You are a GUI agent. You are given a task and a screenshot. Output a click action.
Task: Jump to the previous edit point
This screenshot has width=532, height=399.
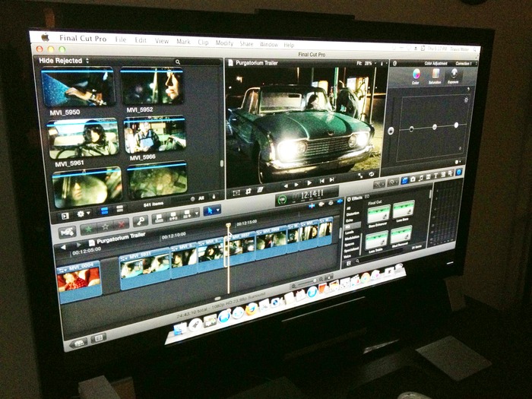click(321, 181)
